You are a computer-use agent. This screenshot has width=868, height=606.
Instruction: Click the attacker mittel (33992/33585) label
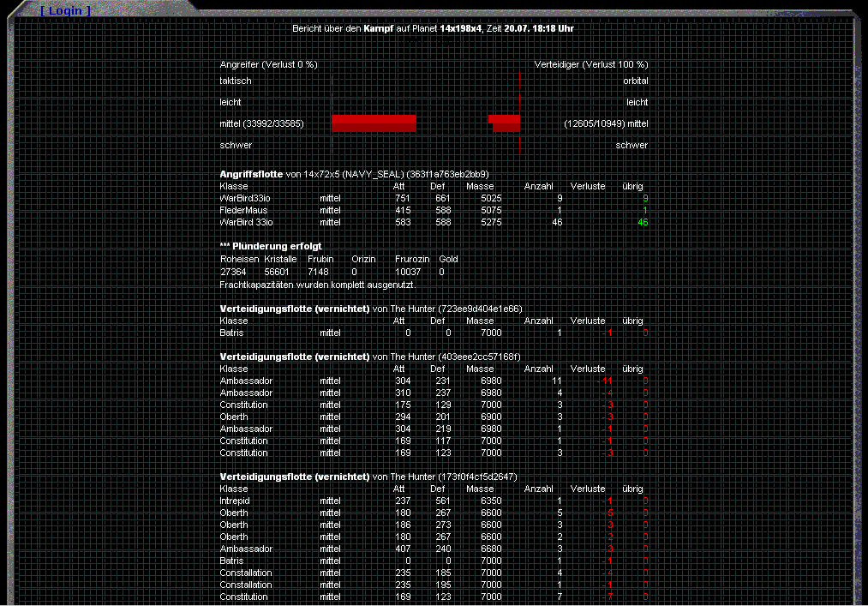pos(261,123)
